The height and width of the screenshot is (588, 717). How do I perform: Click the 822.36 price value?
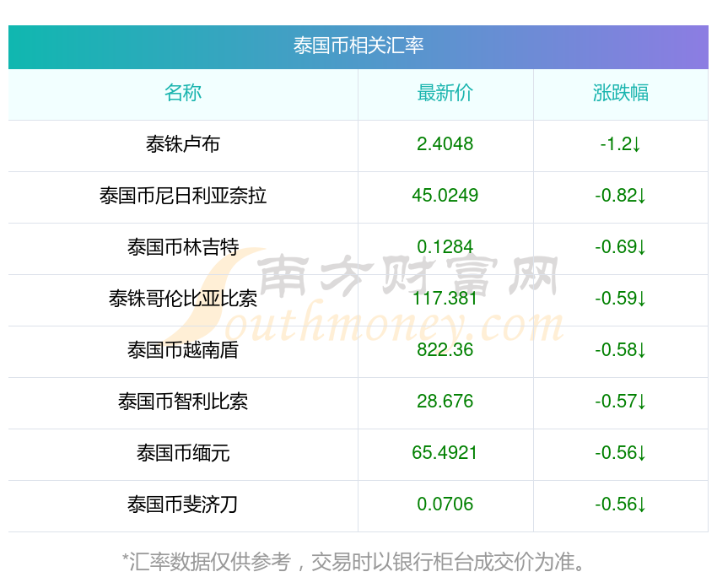(445, 349)
